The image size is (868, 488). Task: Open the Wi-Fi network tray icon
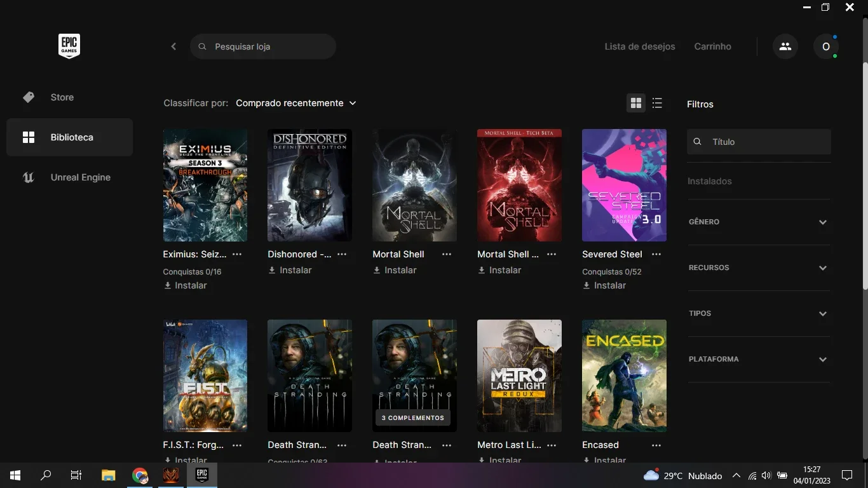[x=752, y=475]
